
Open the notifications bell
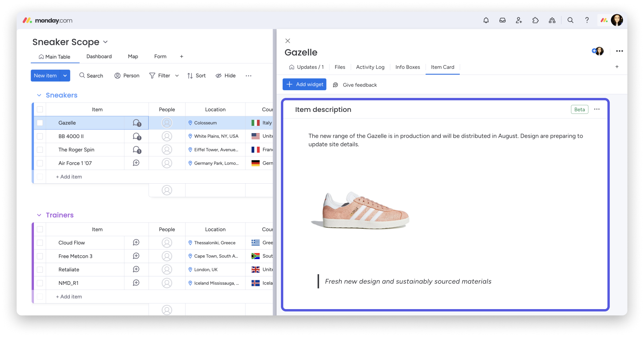[x=486, y=20]
